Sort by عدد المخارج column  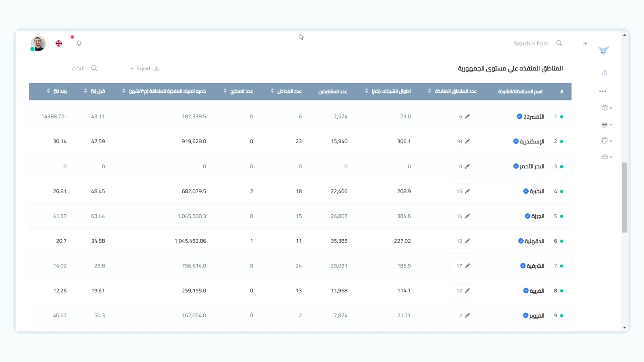click(x=225, y=91)
